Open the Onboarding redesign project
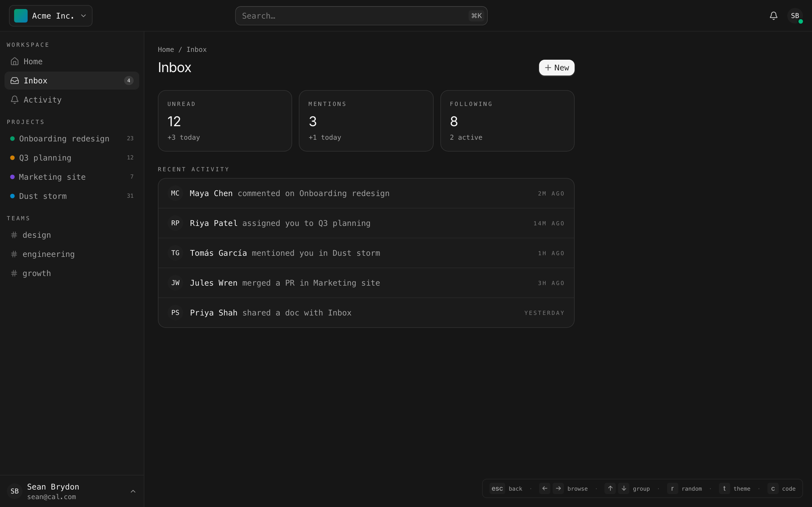The image size is (812, 507). point(64,139)
